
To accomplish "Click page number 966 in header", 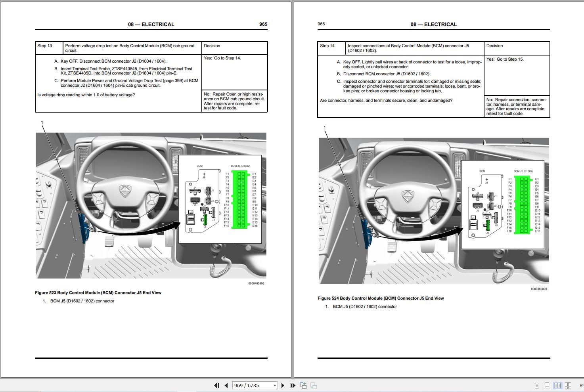I will (321, 24).
